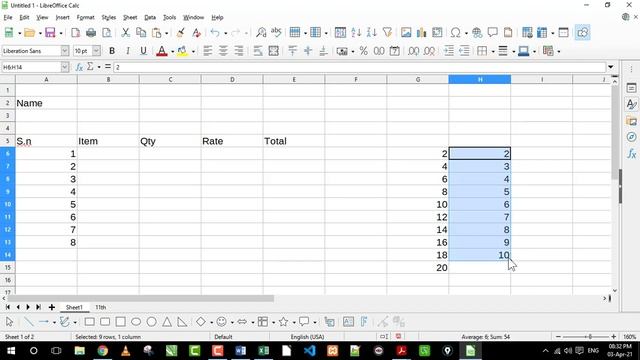The image size is (640, 360).
Task: Expand the formula bar arrow
Action: (611, 67)
